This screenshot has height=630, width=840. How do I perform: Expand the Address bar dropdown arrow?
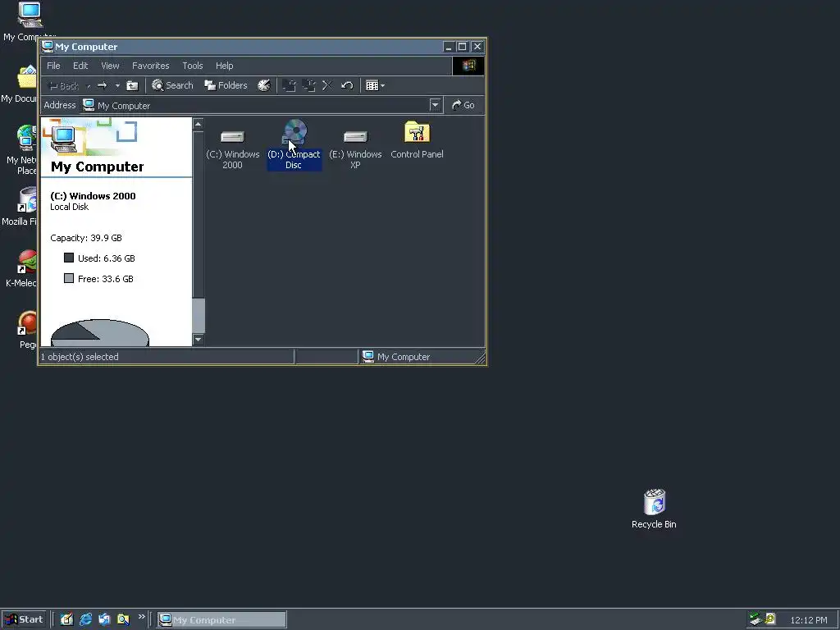pos(435,105)
